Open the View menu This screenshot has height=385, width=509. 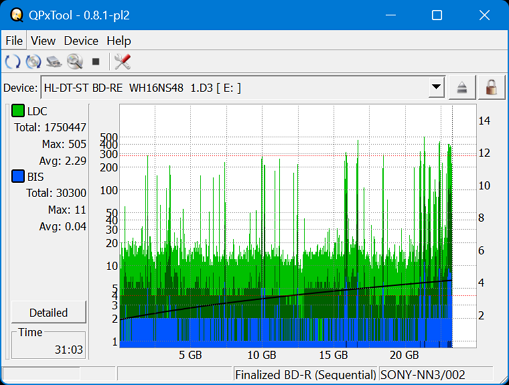(x=43, y=41)
